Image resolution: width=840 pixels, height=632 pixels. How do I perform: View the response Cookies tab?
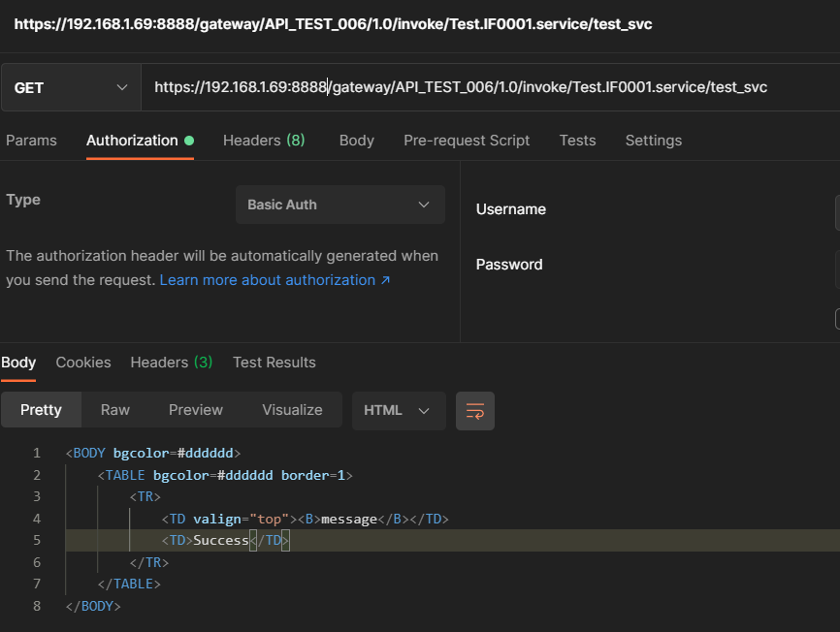[83, 363]
